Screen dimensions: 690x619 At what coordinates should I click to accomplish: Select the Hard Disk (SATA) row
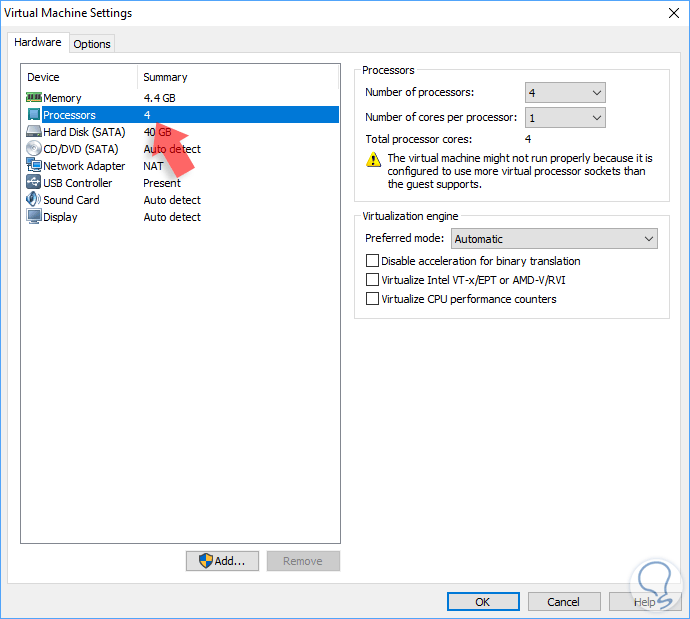tap(182, 132)
